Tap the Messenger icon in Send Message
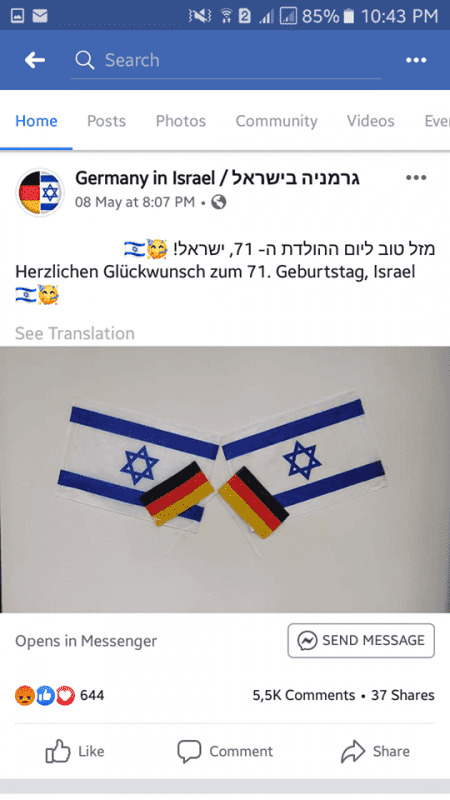Viewport: 450px width, 800px height. (x=308, y=640)
